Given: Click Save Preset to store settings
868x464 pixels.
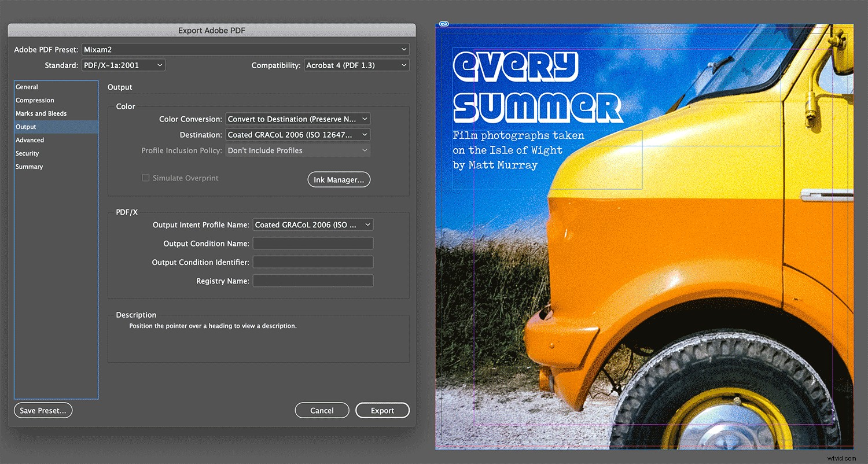Looking at the screenshot, I should 43,410.
